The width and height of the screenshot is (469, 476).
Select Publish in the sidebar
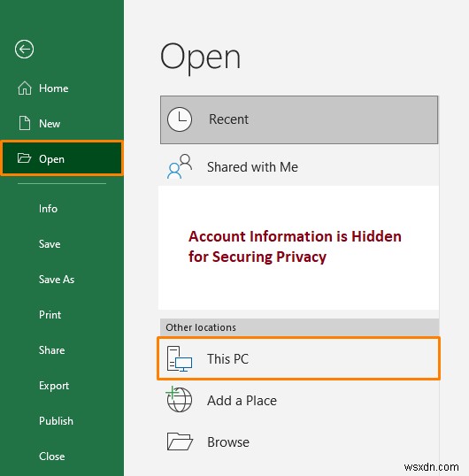click(62, 421)
